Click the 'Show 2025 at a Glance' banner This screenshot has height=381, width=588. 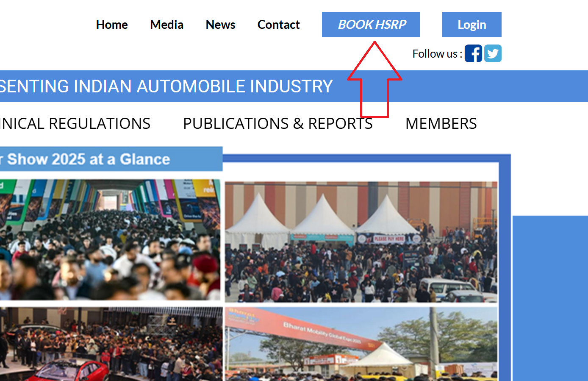[x=110, y=159]
